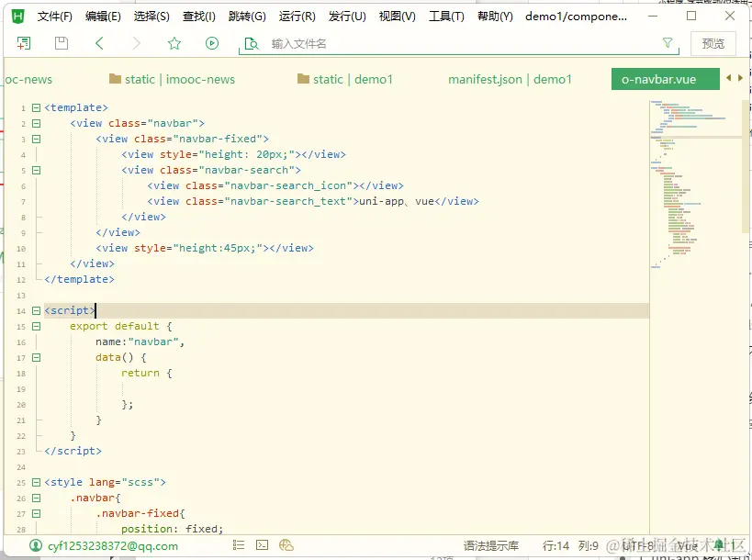Minimize the HBuilderX window

653,17
